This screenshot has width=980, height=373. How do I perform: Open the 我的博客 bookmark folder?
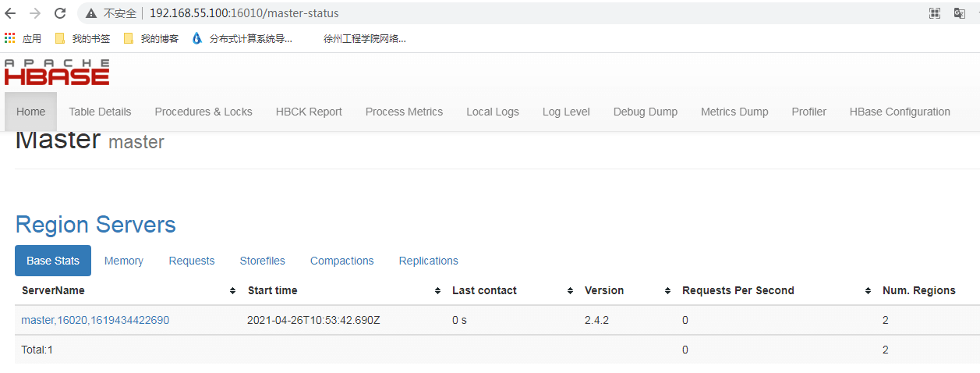(x=151, y=38)
